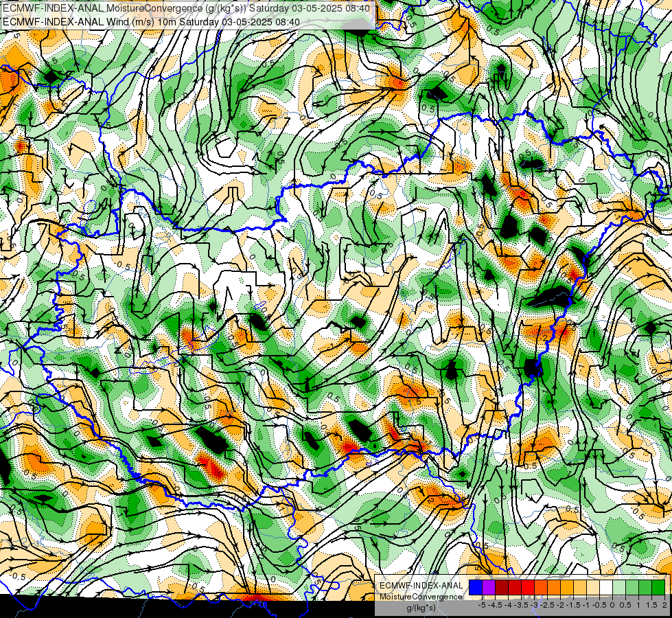Click the '-5' tick label in legend
The width and height of the screenshot is (672, 618).
coord(482,605)
